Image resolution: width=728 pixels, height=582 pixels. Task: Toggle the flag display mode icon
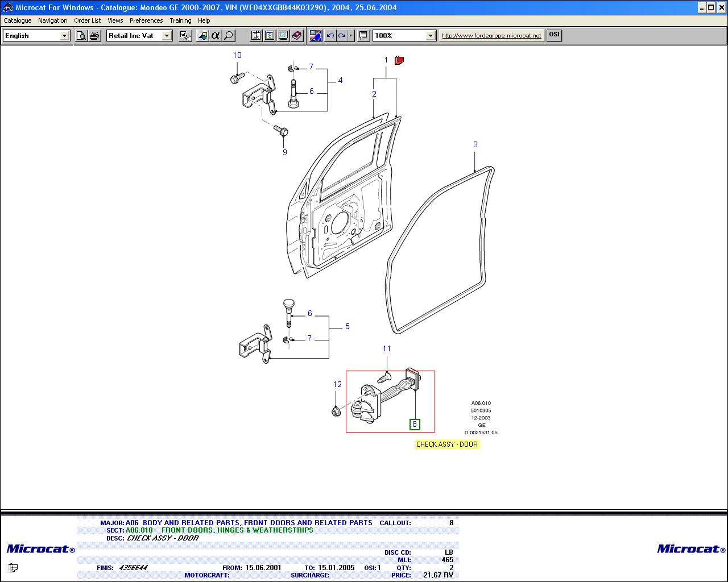click(x=316, y=36)
